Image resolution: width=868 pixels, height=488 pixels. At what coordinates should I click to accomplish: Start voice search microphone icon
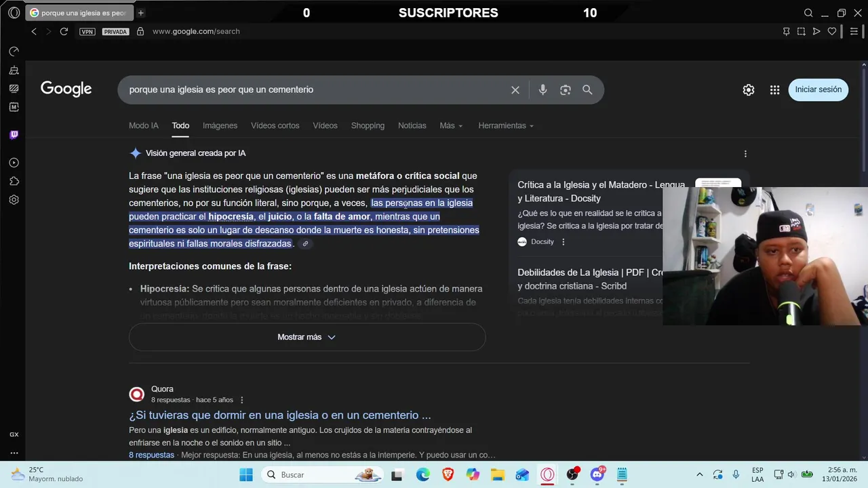[x=542, y=89]
